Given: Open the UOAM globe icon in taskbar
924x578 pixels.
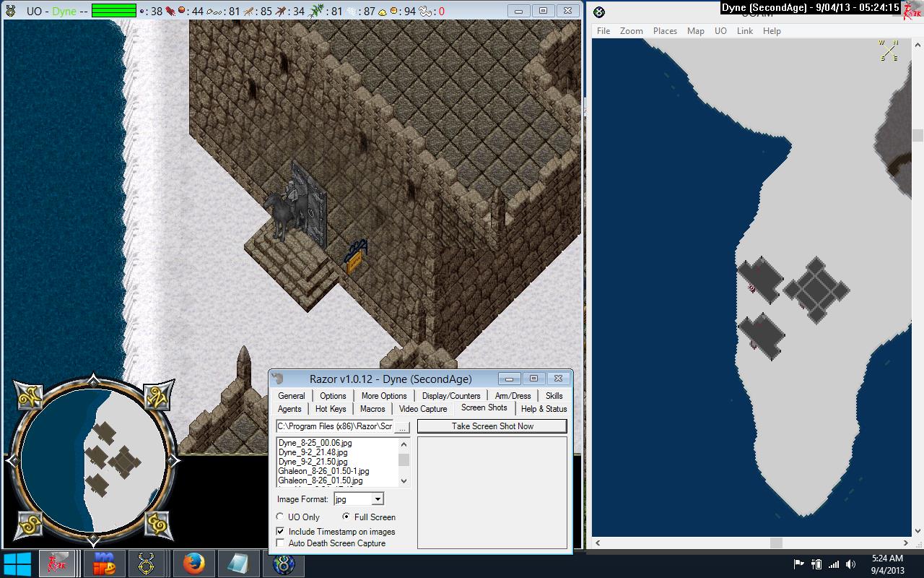Looking at the screenshot, I should [283, 564].
